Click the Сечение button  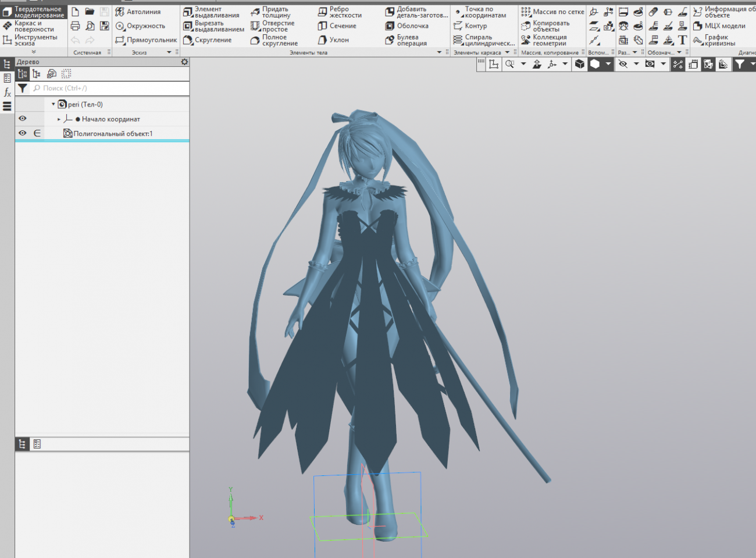337,26
